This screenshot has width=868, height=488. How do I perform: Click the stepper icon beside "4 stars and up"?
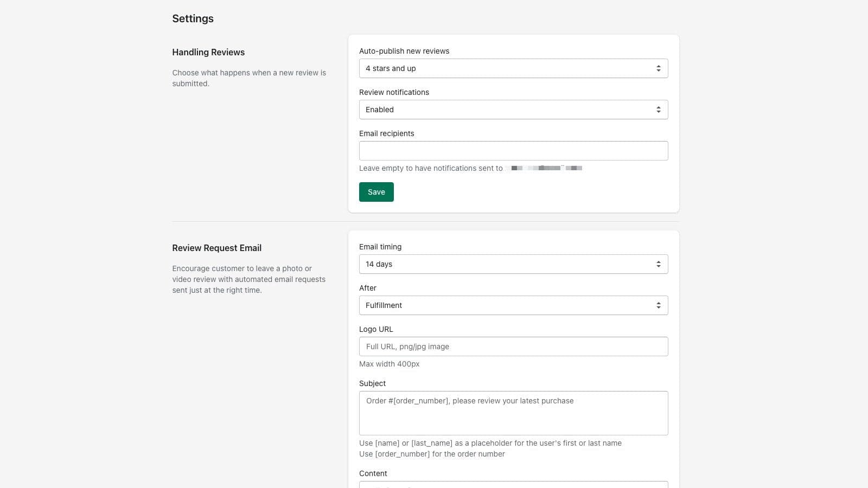point(659,68)
